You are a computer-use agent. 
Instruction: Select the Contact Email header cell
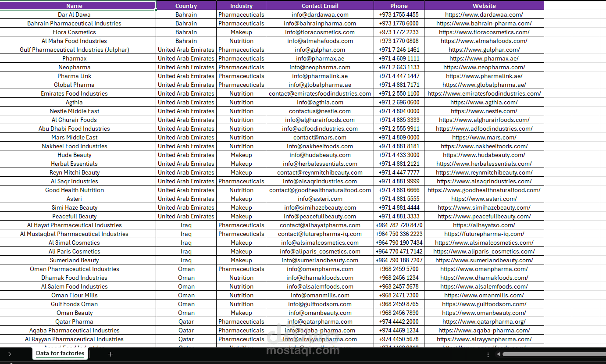(x=320, y=6)
